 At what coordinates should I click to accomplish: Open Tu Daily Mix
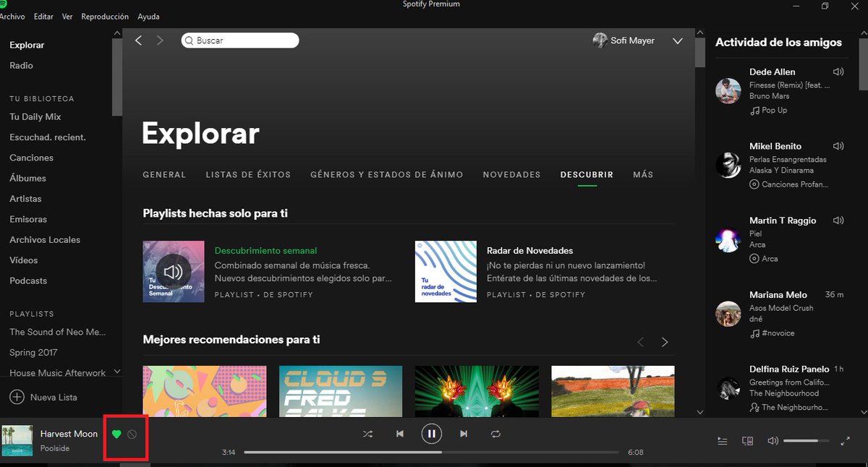(35, 116)
